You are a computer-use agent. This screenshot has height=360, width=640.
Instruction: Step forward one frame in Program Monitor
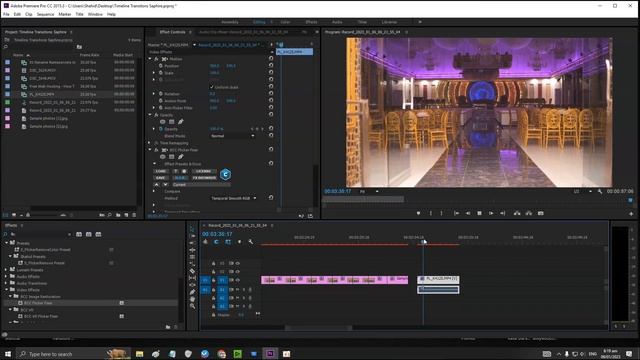[x=491, y=213]
